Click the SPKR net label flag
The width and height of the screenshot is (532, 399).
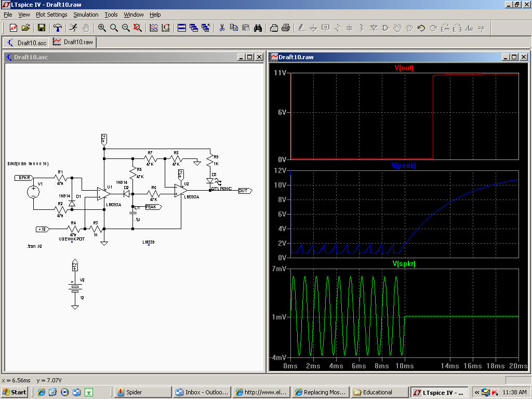tap(24, 178)
